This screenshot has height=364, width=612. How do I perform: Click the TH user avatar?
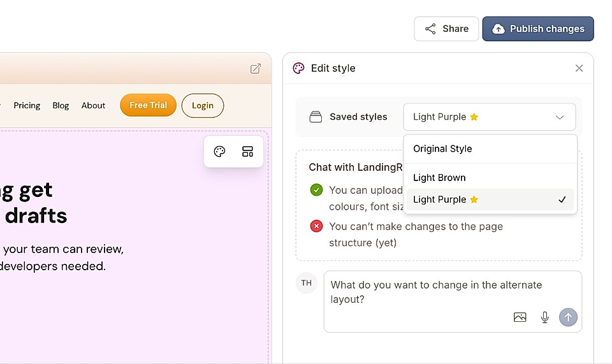coord(307,283)
